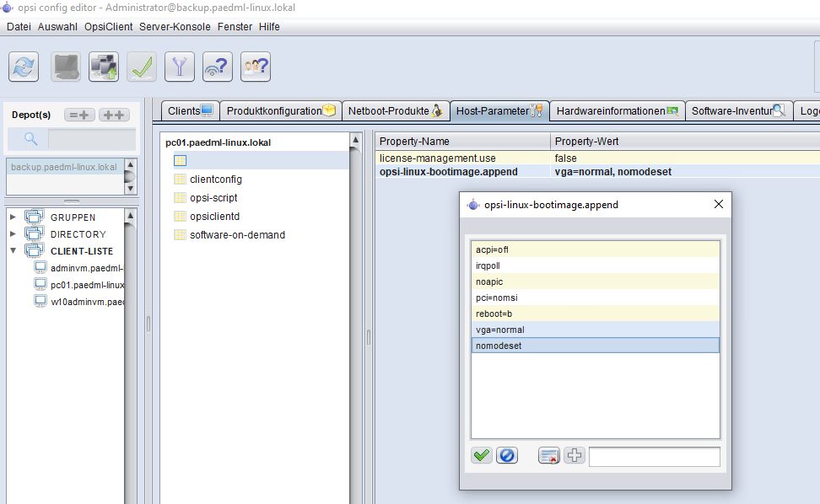Viewport: 820px width, 504px height.
Task: Click the 'false' value of license-management.use
Action: pos(566,158)
